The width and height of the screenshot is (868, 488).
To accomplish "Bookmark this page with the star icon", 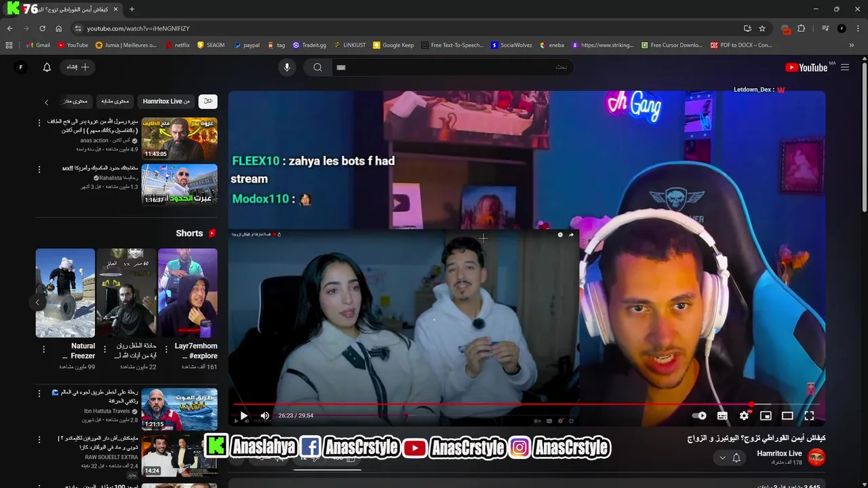I will tap(762, 28).
